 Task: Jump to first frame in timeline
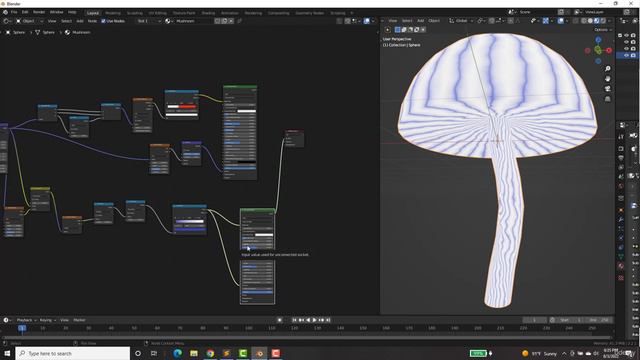(x=294, y=320)
